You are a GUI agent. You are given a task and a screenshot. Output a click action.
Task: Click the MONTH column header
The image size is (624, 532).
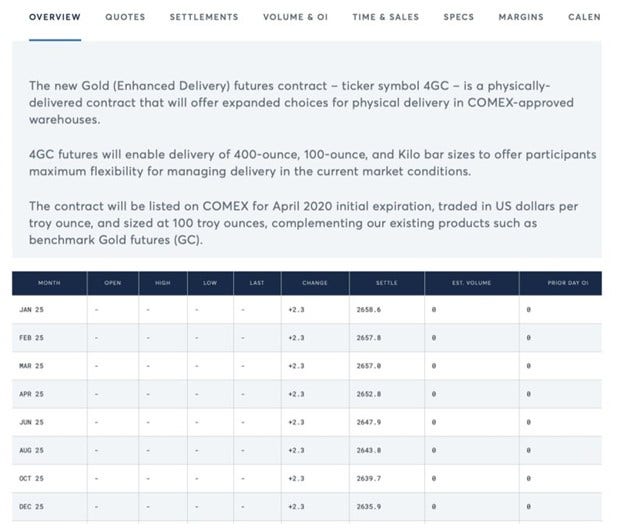point(49,283)
